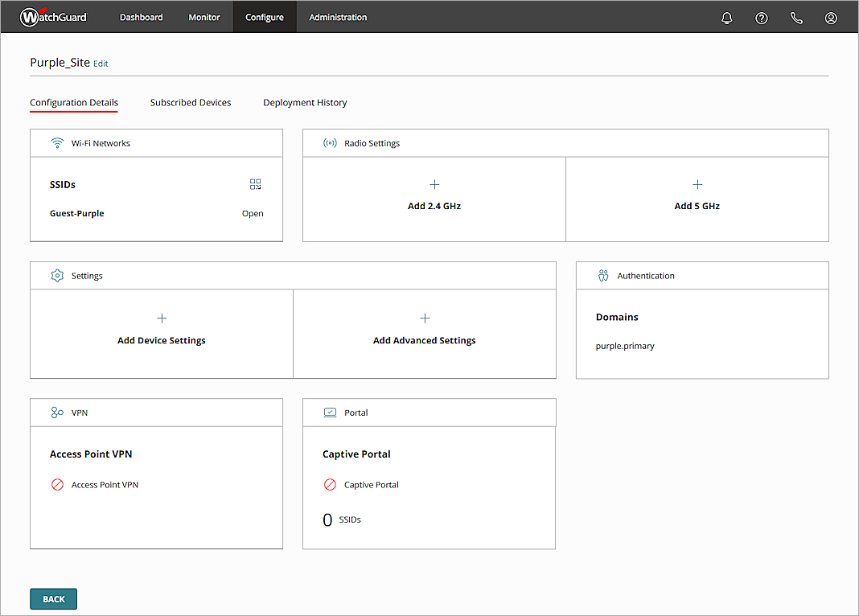
Task: Open the Administration menu
Action: tap(337, 16)
